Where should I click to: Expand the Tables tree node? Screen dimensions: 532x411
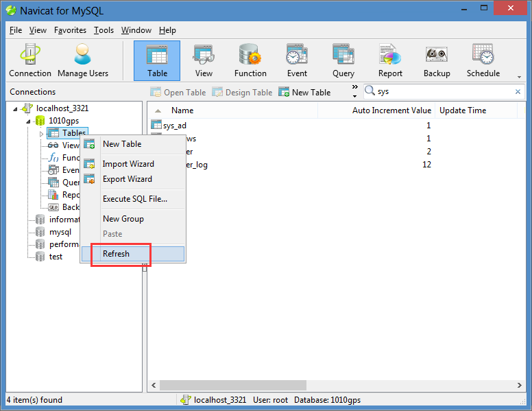pos(41,134)
